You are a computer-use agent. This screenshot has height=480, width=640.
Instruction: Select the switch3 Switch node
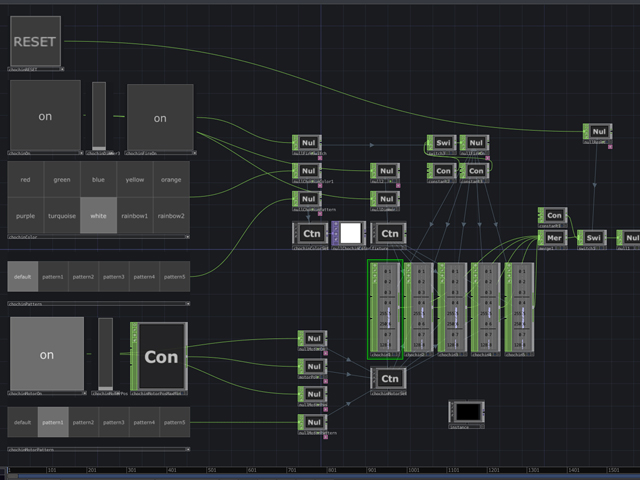(442, 143)
